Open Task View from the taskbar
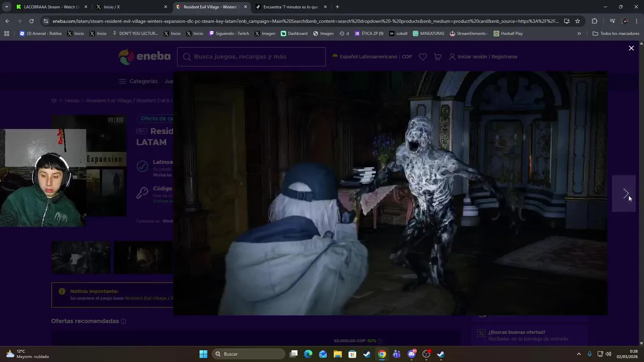The height and width of the screenshot is (362, 644). point(294,354)
